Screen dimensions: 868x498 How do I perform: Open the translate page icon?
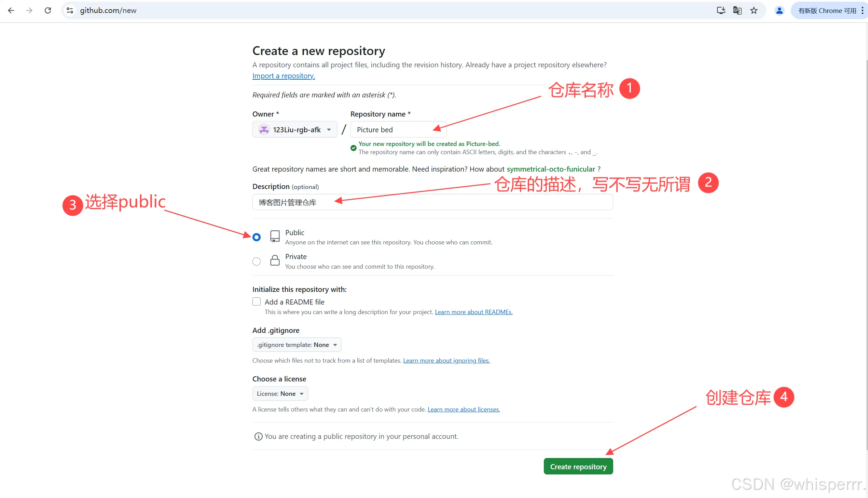pos(738,11)
